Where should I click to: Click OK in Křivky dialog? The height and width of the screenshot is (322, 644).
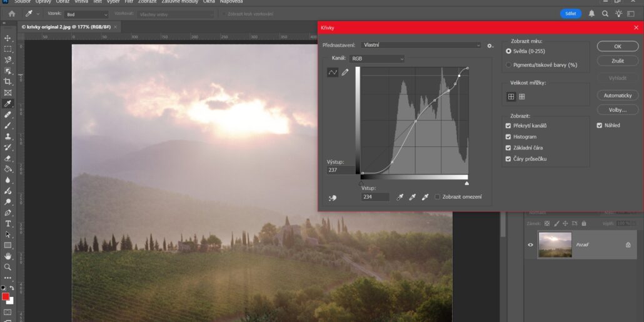click(618, 46)
